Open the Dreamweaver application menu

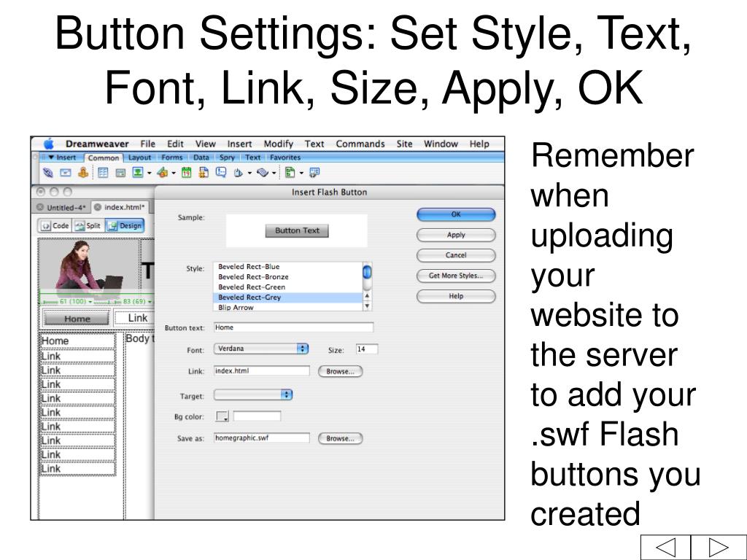point(97,144)
